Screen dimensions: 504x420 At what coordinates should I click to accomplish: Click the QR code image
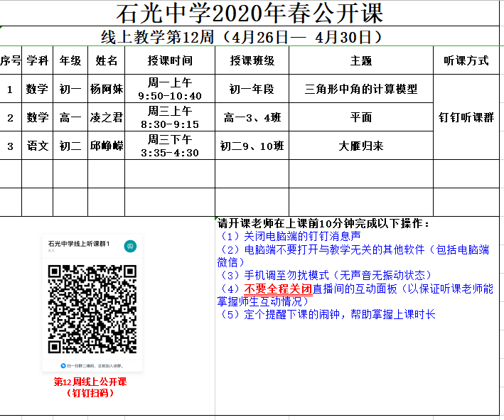(92, 309)
